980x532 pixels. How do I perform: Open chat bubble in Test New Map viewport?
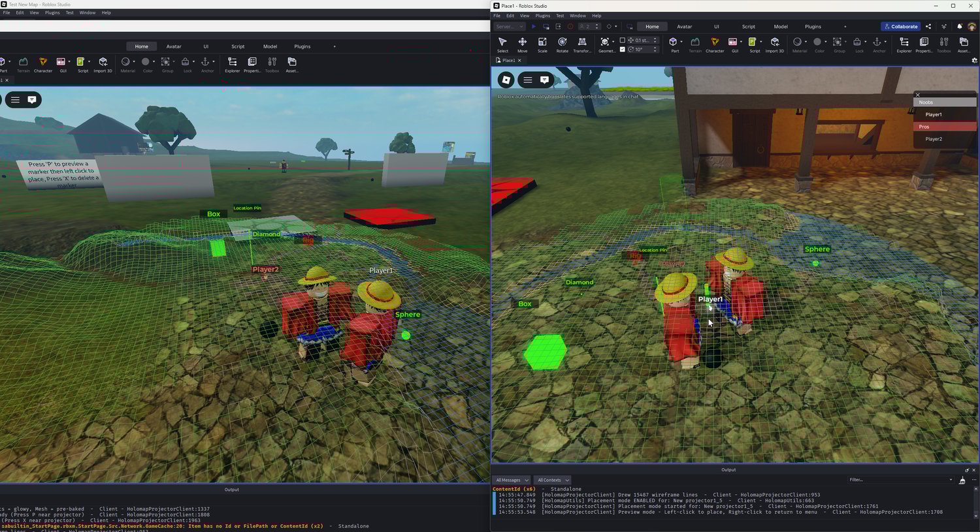point(32,100)
